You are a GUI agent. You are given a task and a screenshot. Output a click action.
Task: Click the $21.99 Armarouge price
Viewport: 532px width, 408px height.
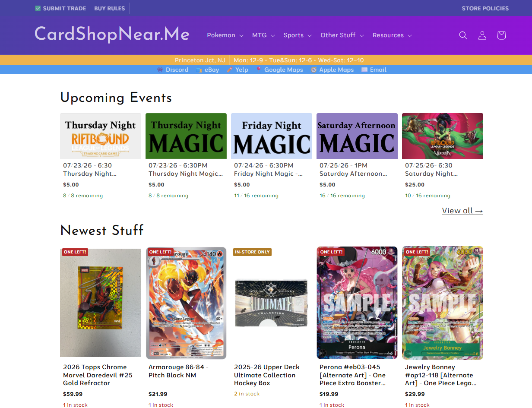[158, 394]
